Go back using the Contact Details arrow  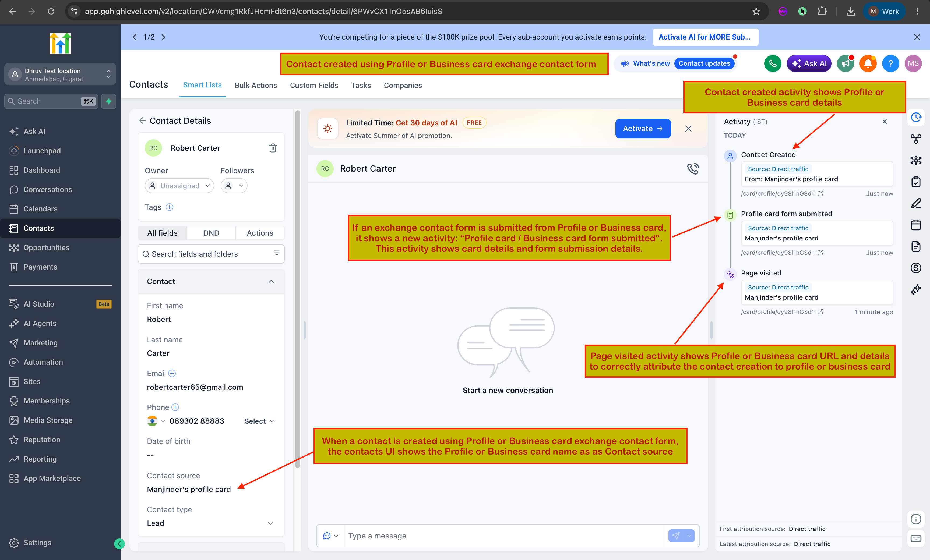point(142,120)
